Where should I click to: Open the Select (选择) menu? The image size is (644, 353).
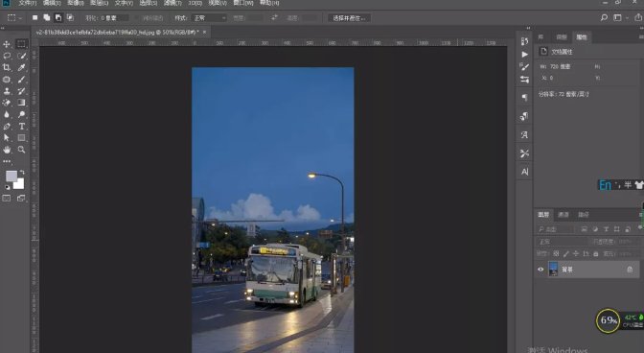click(x=149, y=3)
